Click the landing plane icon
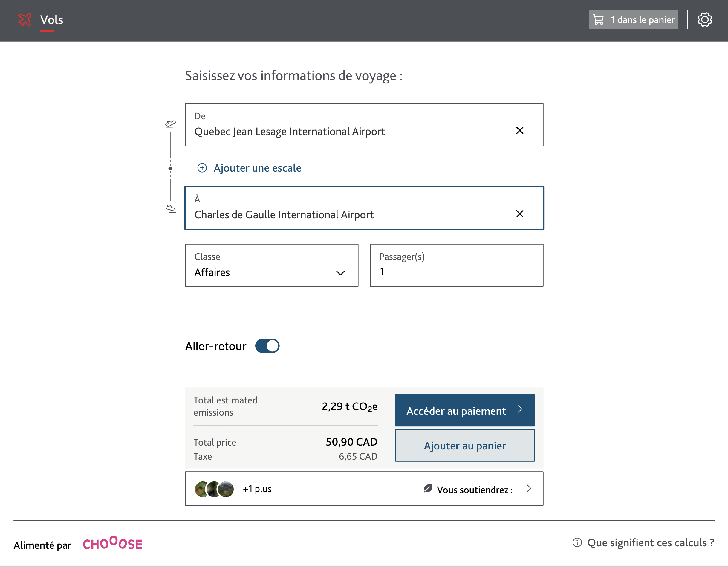 point(171,209)
